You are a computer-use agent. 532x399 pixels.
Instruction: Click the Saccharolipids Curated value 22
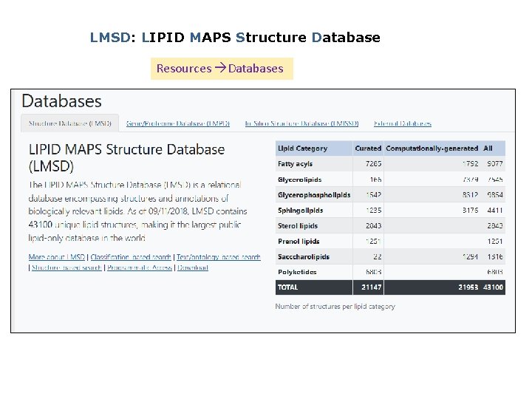378,257
